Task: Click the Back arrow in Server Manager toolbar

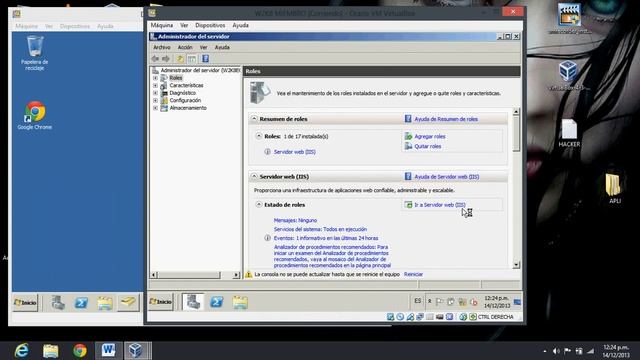Action: click(156, 59)
